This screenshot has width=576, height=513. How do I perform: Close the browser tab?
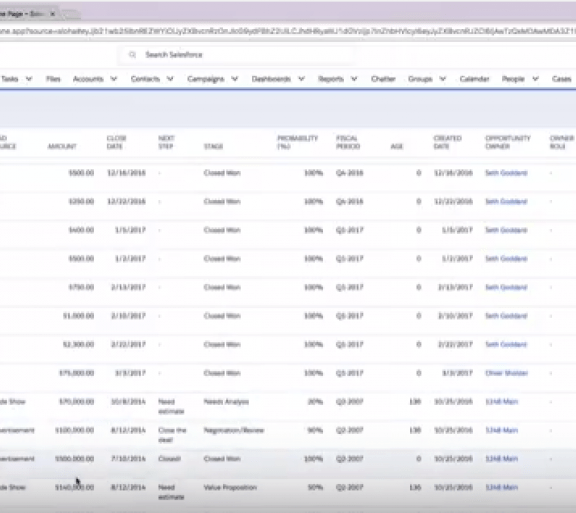click(53, 14)
